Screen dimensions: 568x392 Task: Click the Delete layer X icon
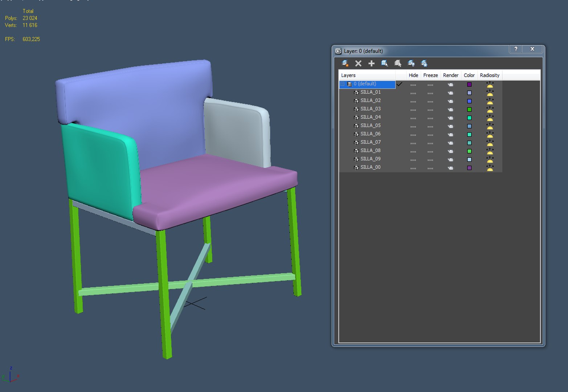click(x=358, y=64)
